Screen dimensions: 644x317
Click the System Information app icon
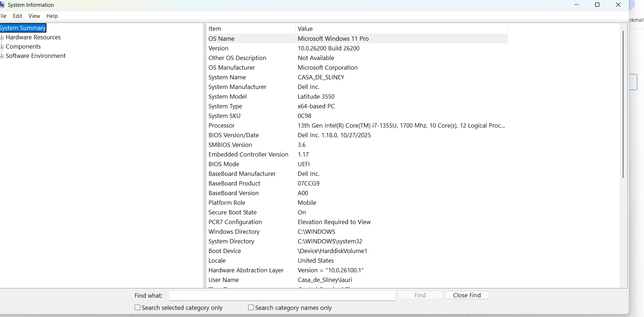tap(2, 5)
